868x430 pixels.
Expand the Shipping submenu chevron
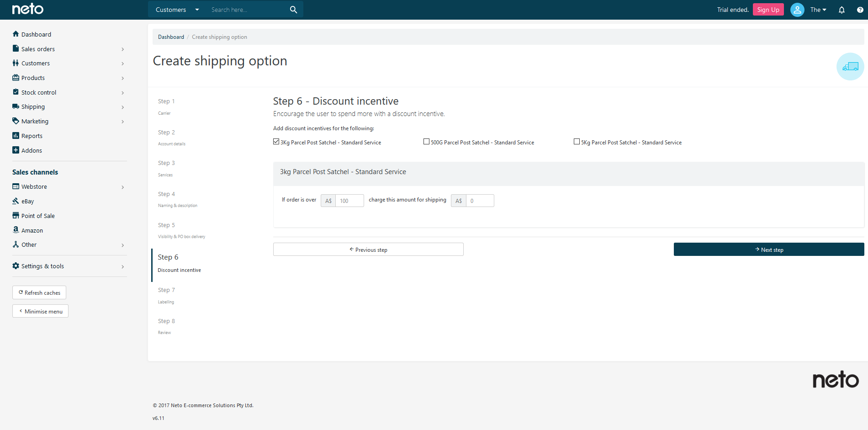[122, 107]
